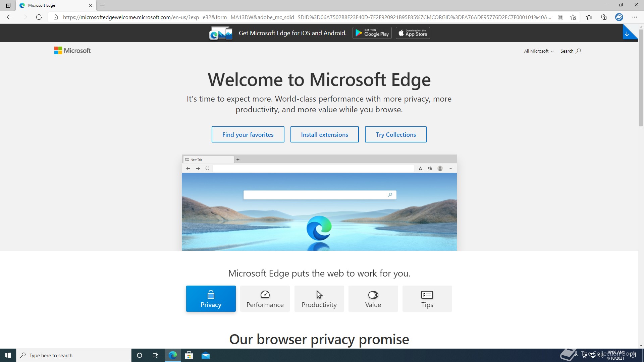Click the scrollbar up arrow
The width and height of the screenshot is (644, 362).
coord(641,26)
